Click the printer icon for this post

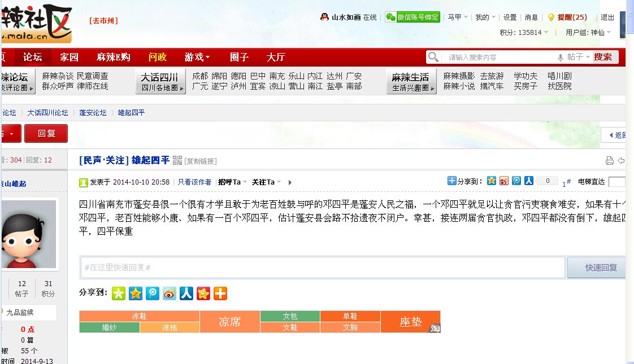click(x=609, y=161)
